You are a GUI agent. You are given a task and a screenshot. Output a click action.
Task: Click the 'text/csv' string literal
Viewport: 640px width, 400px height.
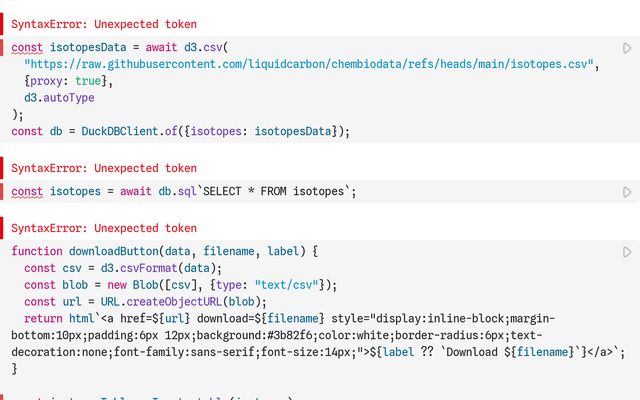click(286, 285)
